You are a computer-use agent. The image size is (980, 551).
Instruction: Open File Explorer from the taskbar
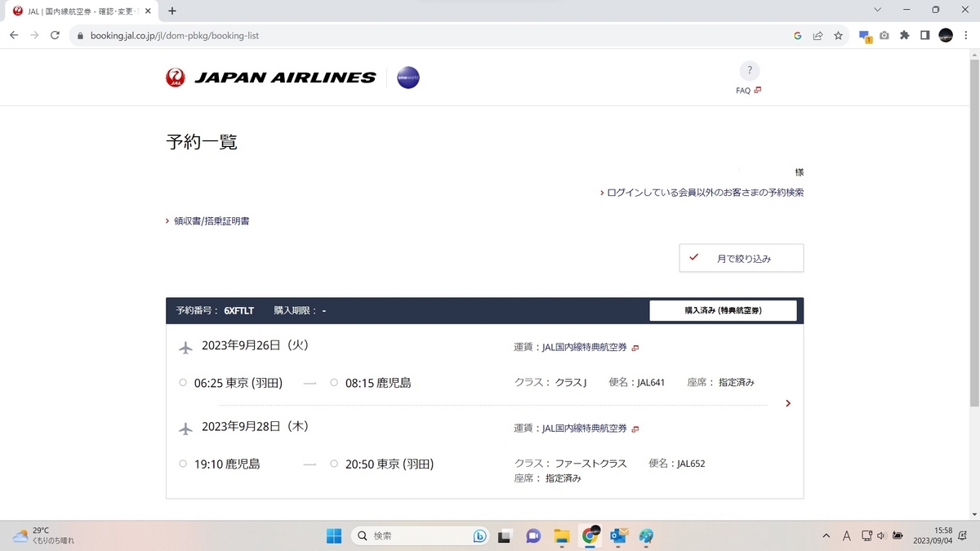562,536
